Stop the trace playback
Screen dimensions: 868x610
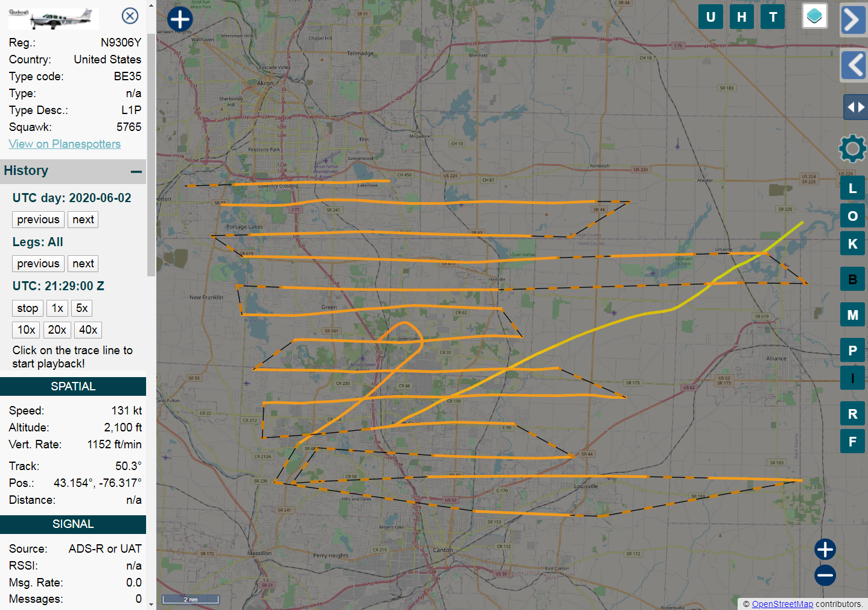[28, 308]
